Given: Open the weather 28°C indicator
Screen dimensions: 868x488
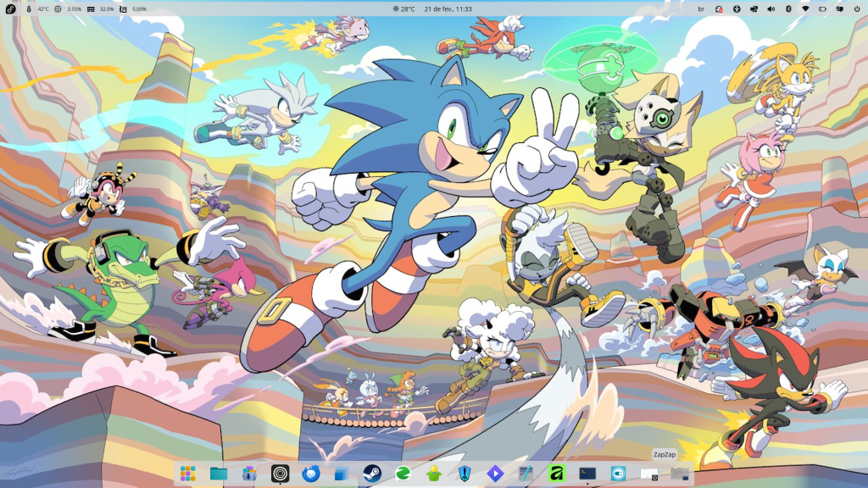Looking at the screenshot, I should coord(403,8).
